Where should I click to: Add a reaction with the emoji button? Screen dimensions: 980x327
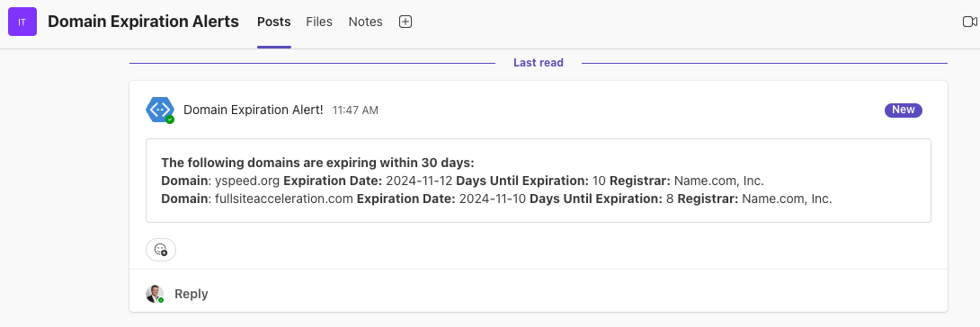[x=161, y=250]
